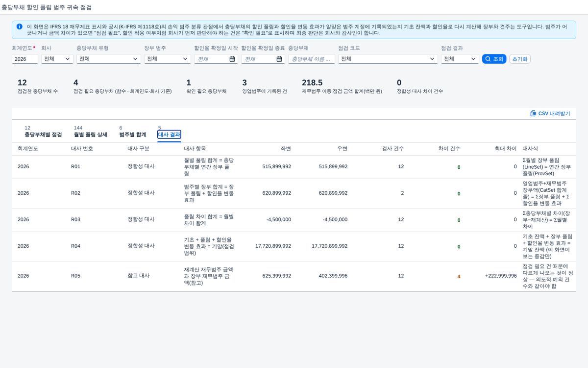This screenshot has width=588, height=368.
Task: Click the +222,999,996 최대 차이 value
Action: (x=501, y=276)
